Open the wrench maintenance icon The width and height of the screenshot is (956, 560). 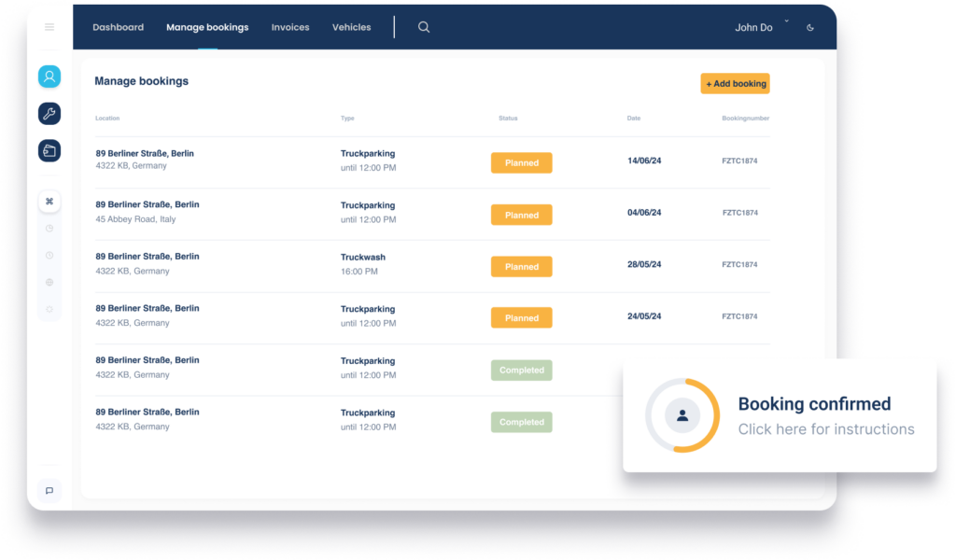[49, 114]
